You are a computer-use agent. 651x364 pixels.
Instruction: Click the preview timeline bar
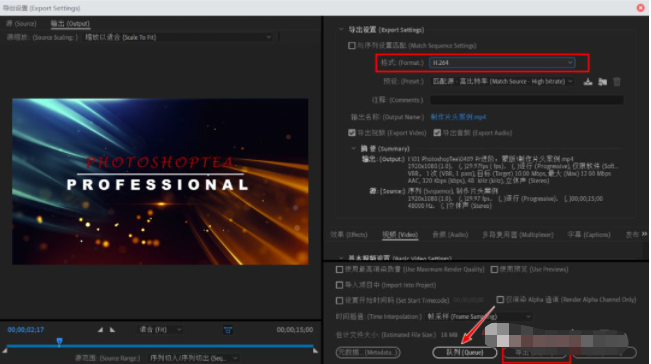(x=160, y=345)
